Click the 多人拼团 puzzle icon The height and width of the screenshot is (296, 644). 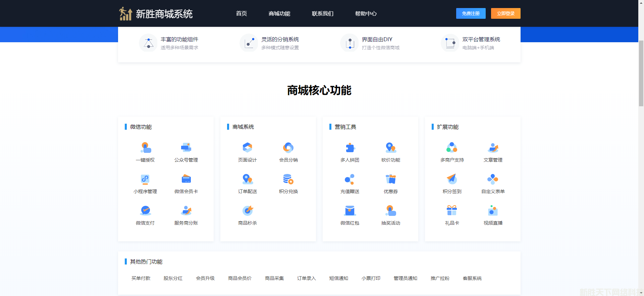coord(350,147)
